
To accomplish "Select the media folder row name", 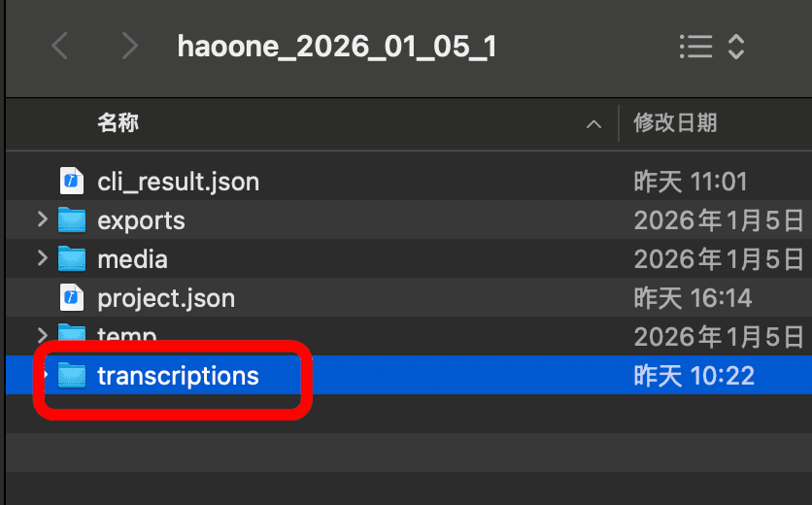I will pos(132,259).
